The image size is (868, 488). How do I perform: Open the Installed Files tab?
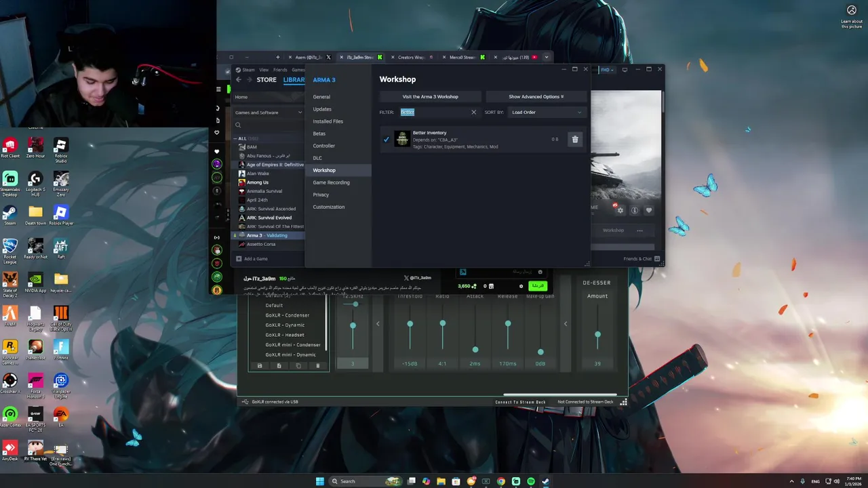click(x=328, y=121)
